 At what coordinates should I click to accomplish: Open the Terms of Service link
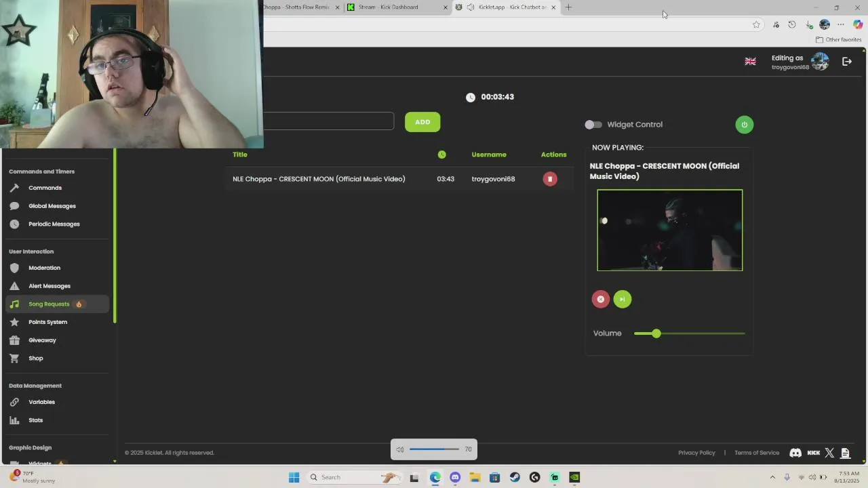[757, 453]
